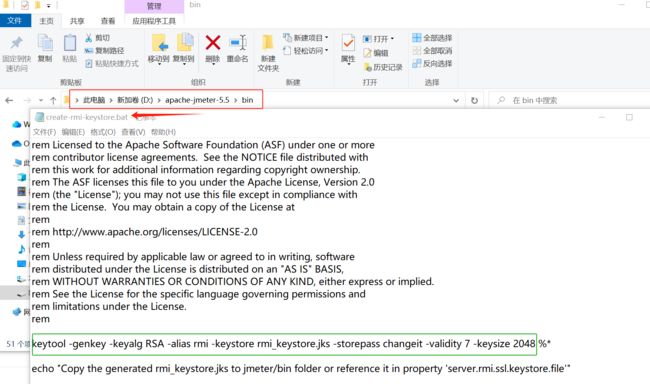Click the LICENSE-2.0 URL line in Notepad

coord(145,232)
